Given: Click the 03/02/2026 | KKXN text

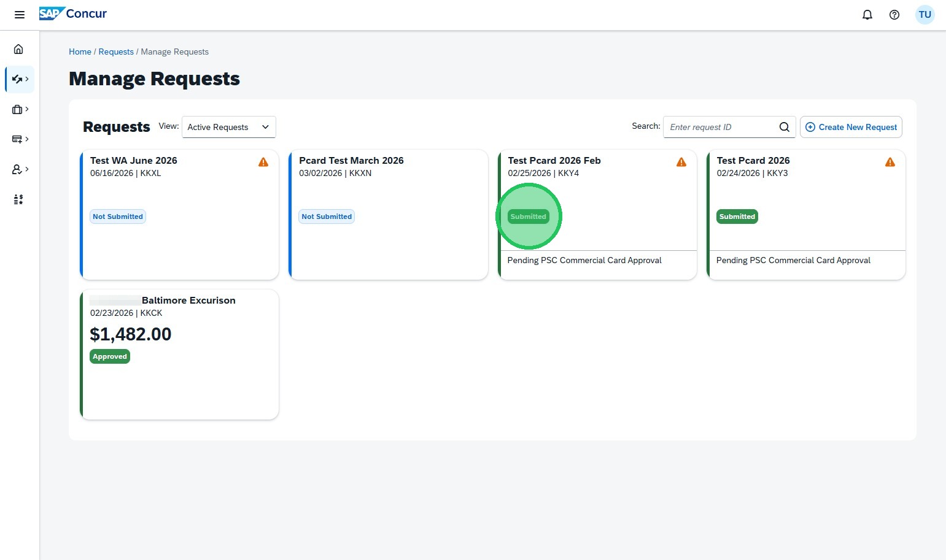Looking at the screenshot, I should (x=335, y=173).
